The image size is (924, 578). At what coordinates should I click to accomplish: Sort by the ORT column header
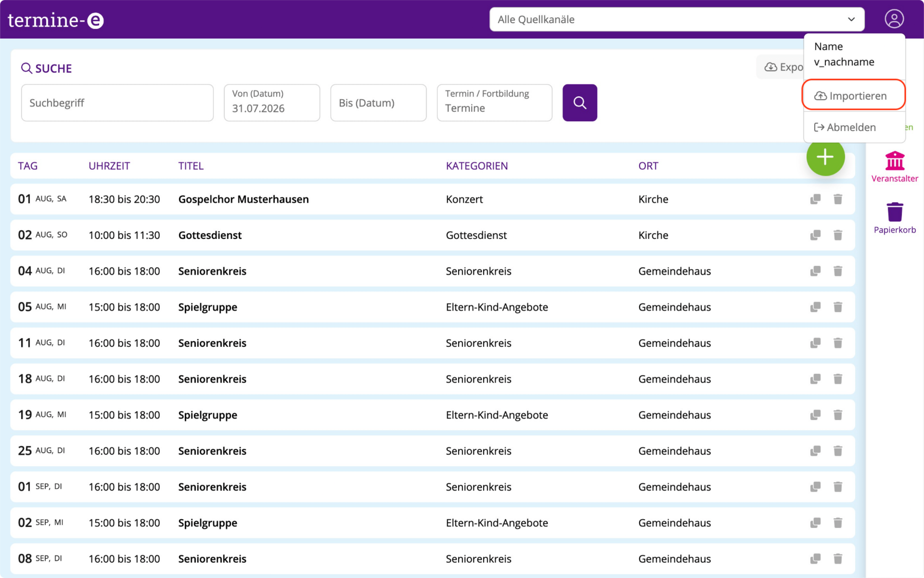pyautogui.click(x=648, y=166)
